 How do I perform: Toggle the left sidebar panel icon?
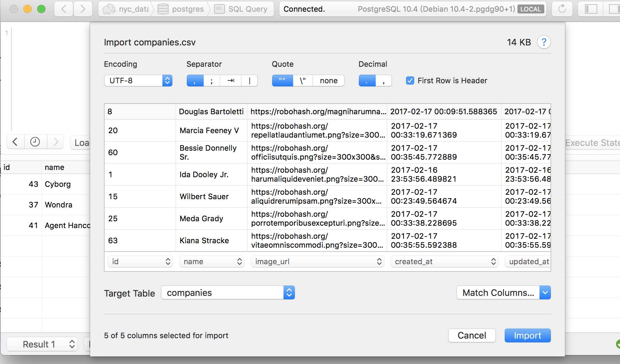pos(591,9)
